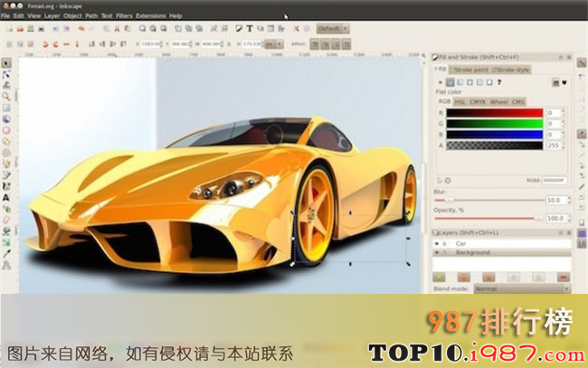The width and height of the screenshot is (588, 368).
Task: Click the R value stepper
Action: 563,113
